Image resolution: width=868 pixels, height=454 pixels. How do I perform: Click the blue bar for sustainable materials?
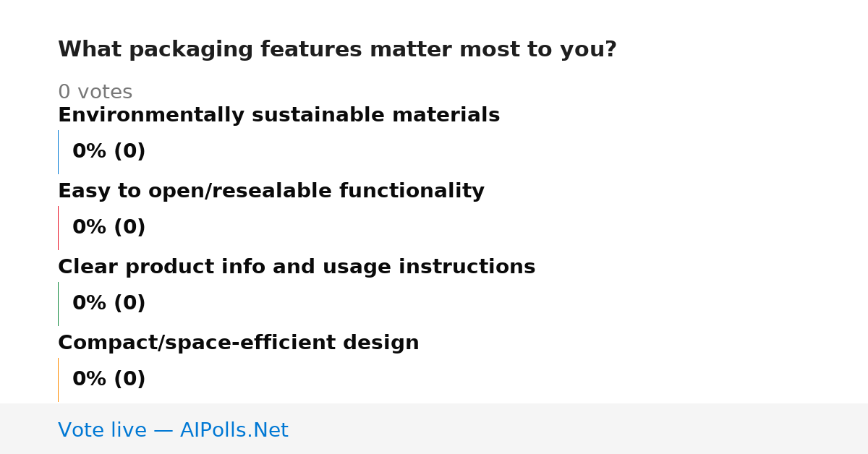tap(58, 152)
